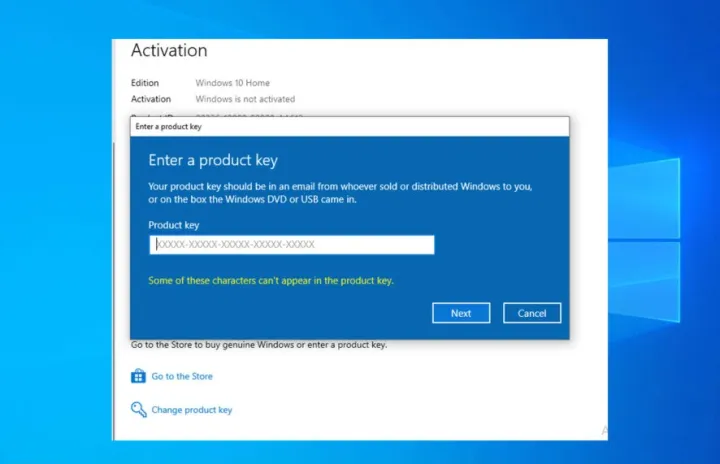Open the Change product key link
This screenshot has height=464, width=720.
click(191, 410)
